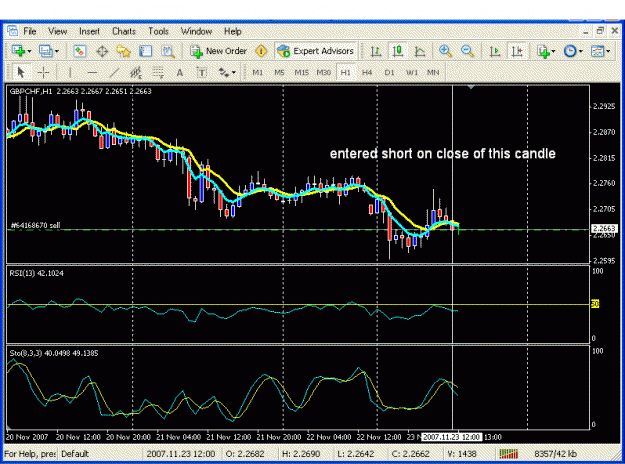Select the equidistant channel tool
Image resolution: width=625 pixels, height=464 pixels.
136,72
